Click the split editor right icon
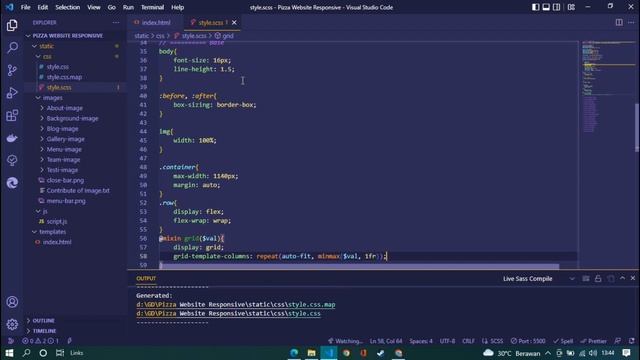The width and height of the screenshot is (640, 360). [x=619, y=22]
